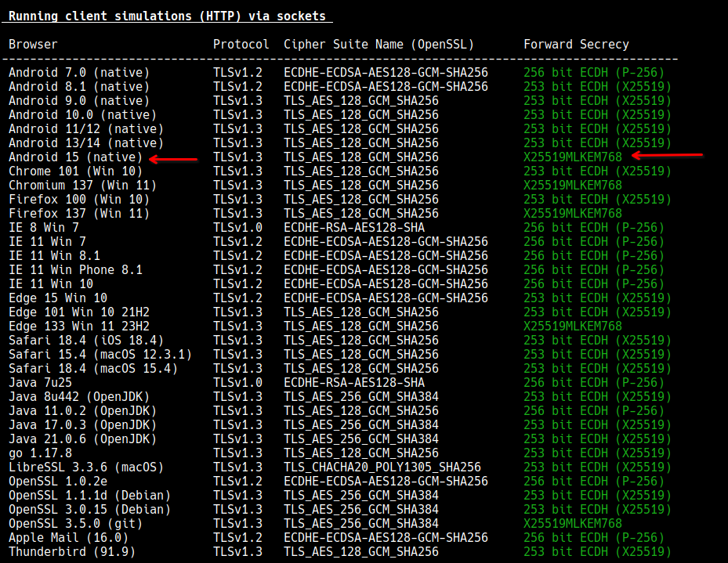Screen dimensions: 728x563
Task: Select X25519MLKEM768 in OpenSSL 3.5.0 row
Action: coord(573,524)
